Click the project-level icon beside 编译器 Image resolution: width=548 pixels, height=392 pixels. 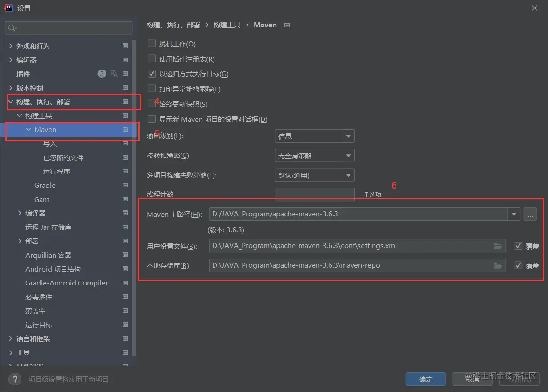[x=125, y=213]
